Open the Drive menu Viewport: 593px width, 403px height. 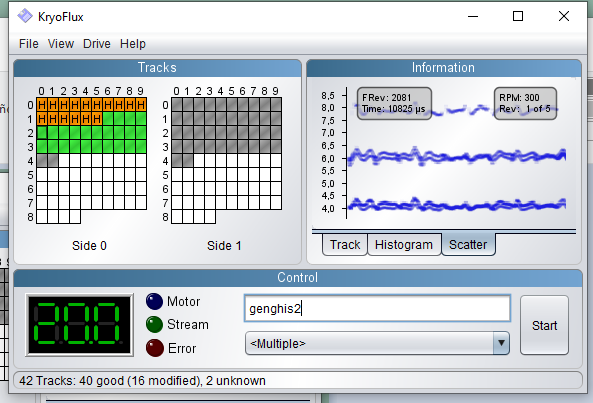click(97, 44)
